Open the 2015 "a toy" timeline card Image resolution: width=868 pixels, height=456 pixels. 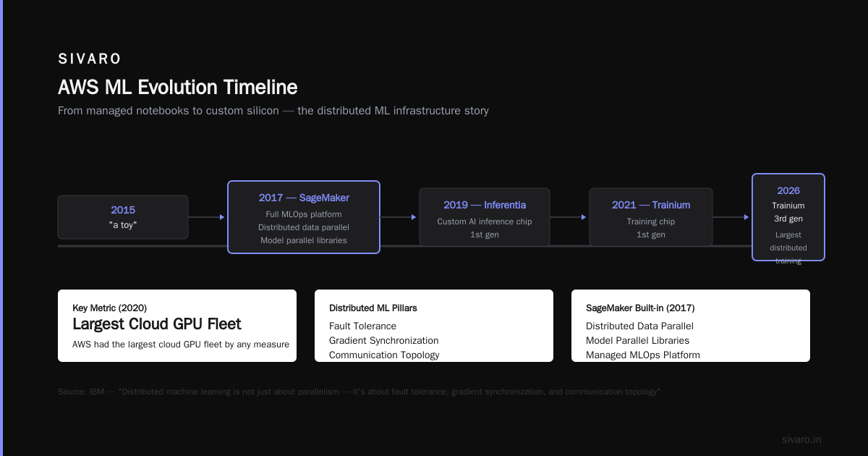click(123, 217)
